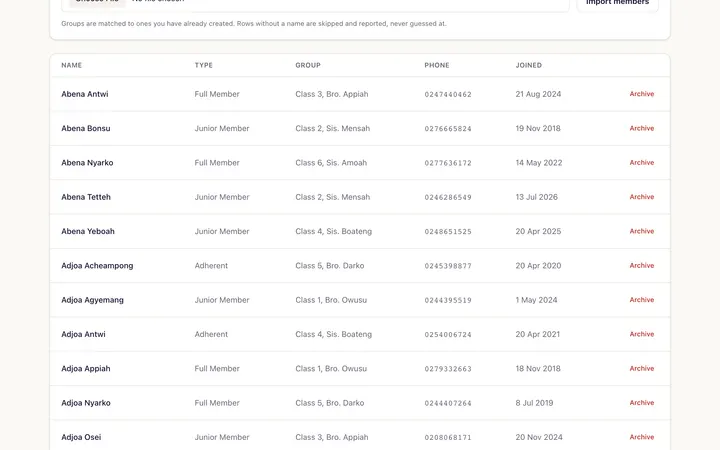Archive the member Abena Yeboah
The width and height of the screenshot is (720, 450).
pyautogui.click(x=641, y=231)
